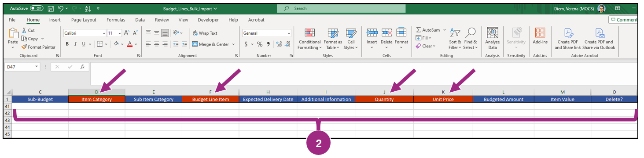Open the Data tab

point(140,20)
